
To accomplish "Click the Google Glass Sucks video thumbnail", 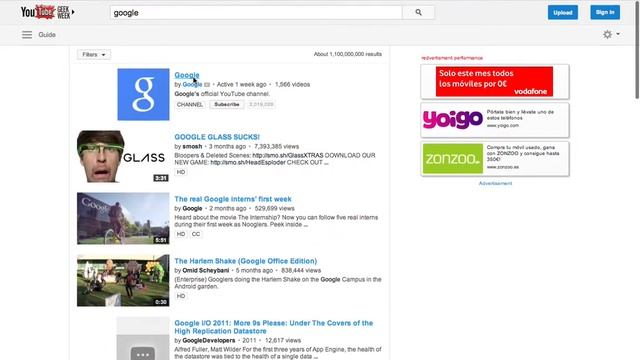I will [123, 156].
